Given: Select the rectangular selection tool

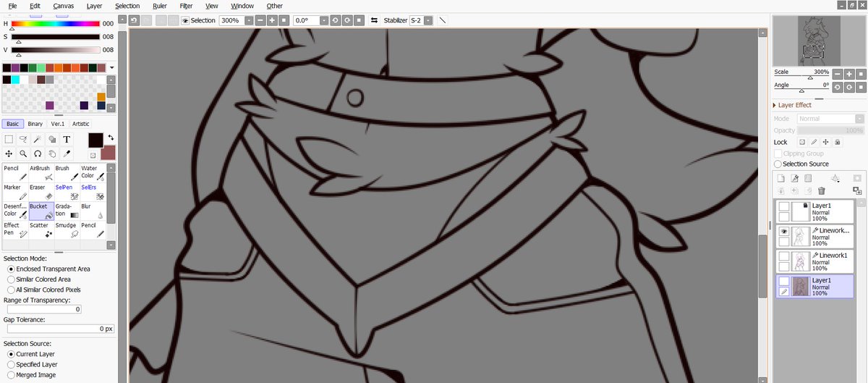Looking at the screenshot, I should (9, 139).
